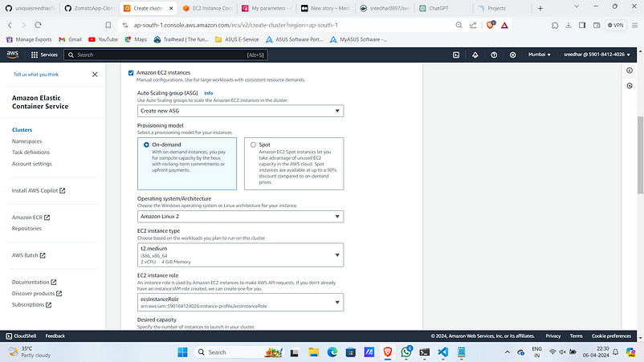Open Account settings in the sidebar

(x=32, y=164)
